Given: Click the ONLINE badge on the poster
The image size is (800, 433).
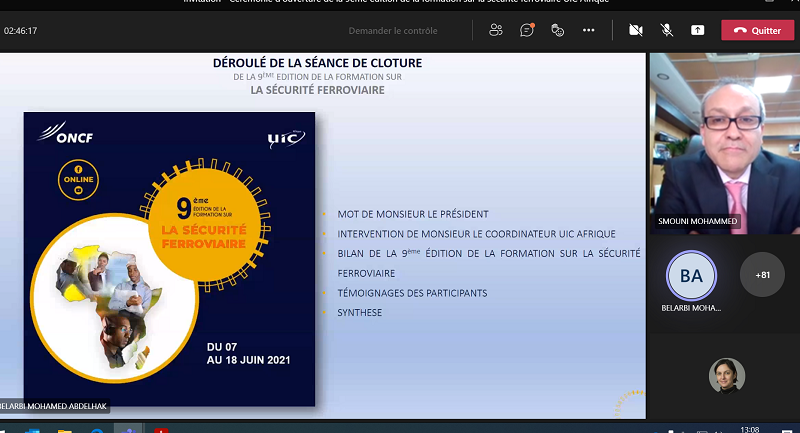Looking at the screenshot, I should click(78, 180).
